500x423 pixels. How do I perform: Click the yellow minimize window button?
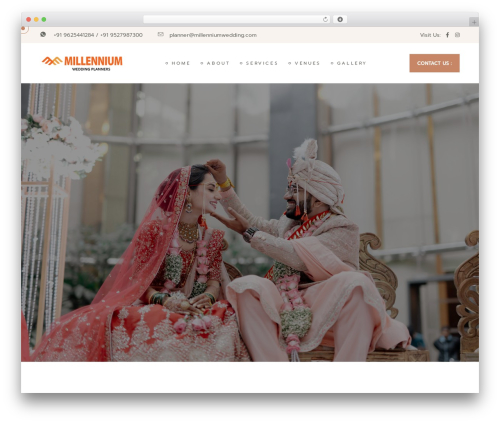click(36, 19)
